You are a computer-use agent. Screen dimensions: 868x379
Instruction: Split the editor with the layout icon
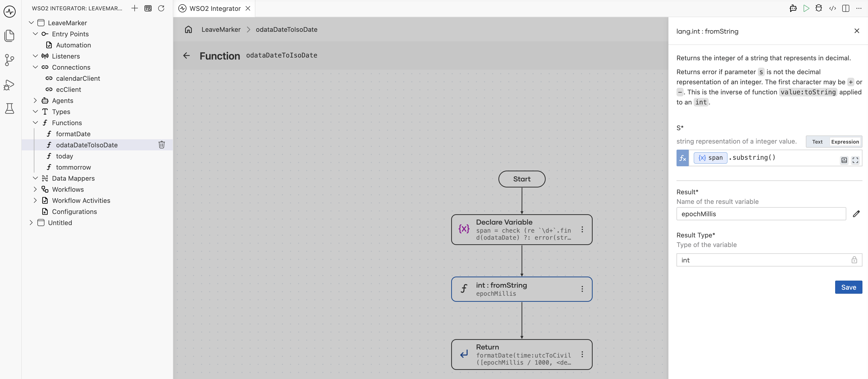tap(846, 8)
